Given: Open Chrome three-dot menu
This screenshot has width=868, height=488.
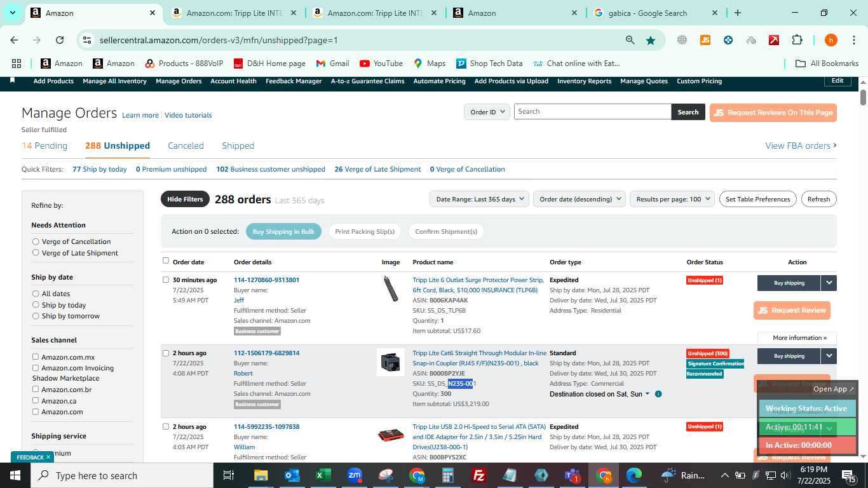Looking at the screenshot, I should point(853,40).
